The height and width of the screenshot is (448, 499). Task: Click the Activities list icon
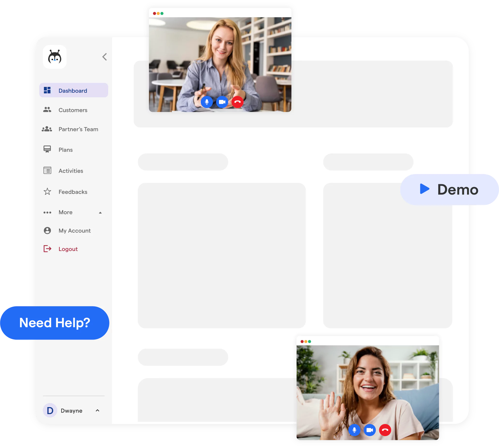point(48,171)
